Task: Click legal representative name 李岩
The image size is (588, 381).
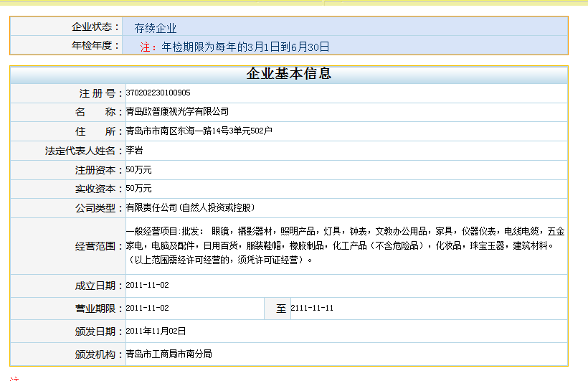Action: click(134, 151)
